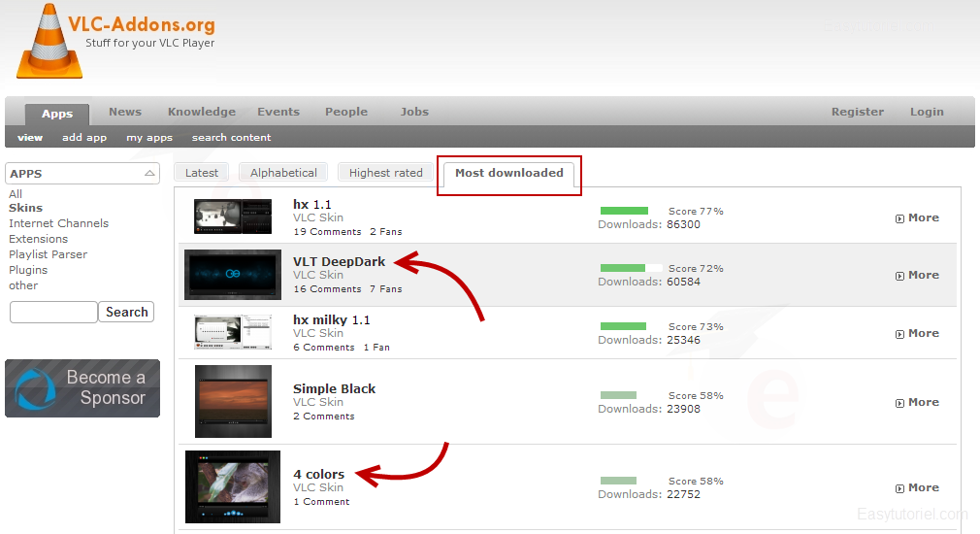This screenshot has width=980, height=534.
Task: Open the hx 1.1 skin thumbnail
Action: (x=233, y=217)
